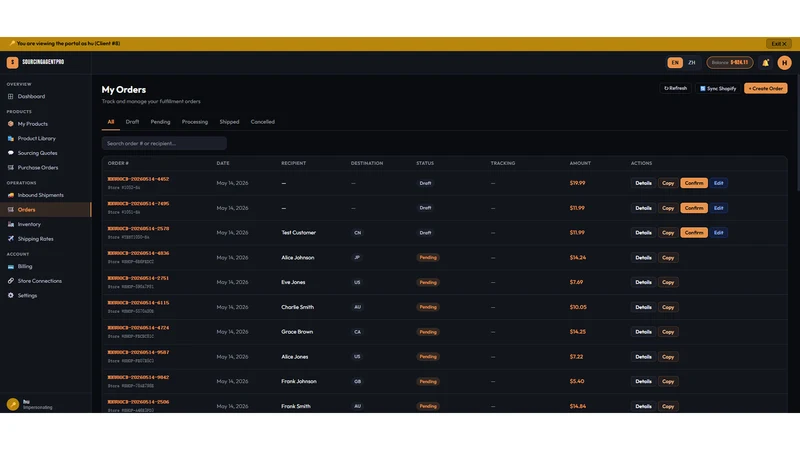Select the All orders tab
Image resolution: width=800 pixels, height=450 pixels.
111,122
